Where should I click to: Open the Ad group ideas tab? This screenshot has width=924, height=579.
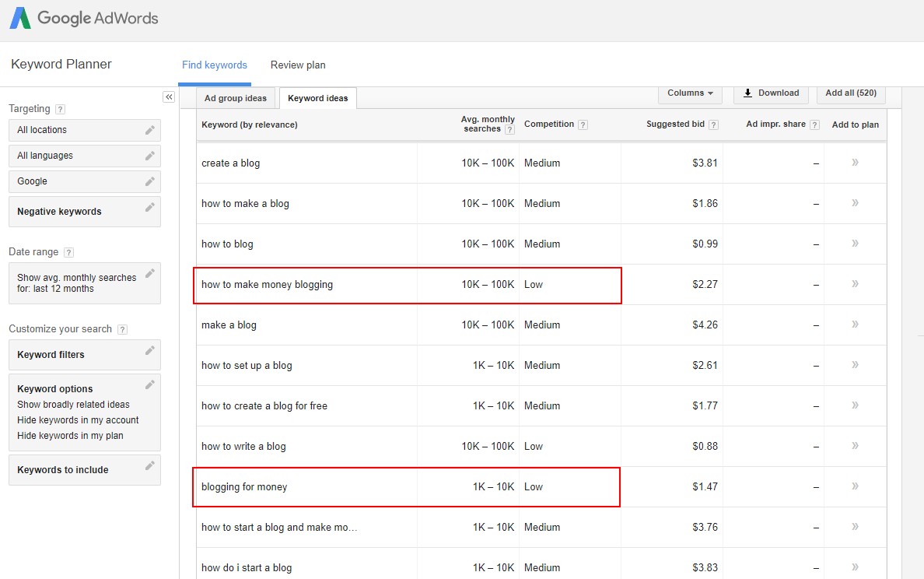(235, 99)
